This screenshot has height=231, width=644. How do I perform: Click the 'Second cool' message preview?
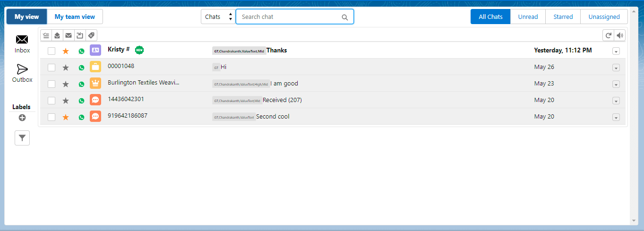[x=273, y=117]
